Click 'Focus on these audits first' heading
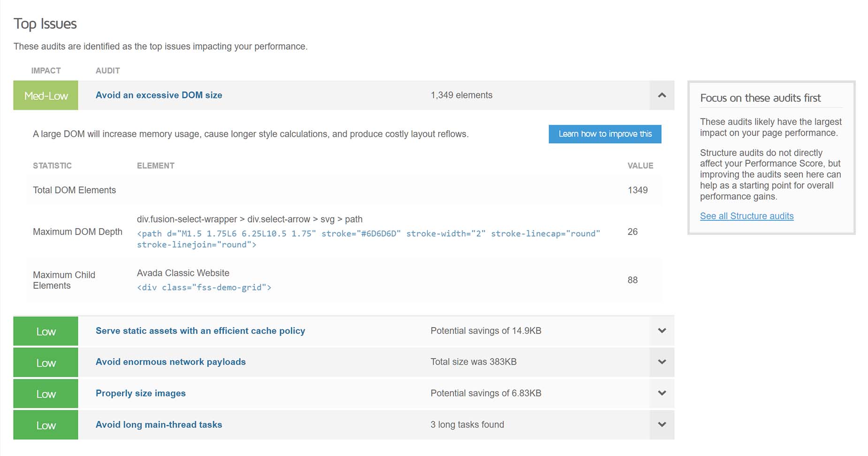Viewport: 868px width, 456px height. (x=760, y=98)
